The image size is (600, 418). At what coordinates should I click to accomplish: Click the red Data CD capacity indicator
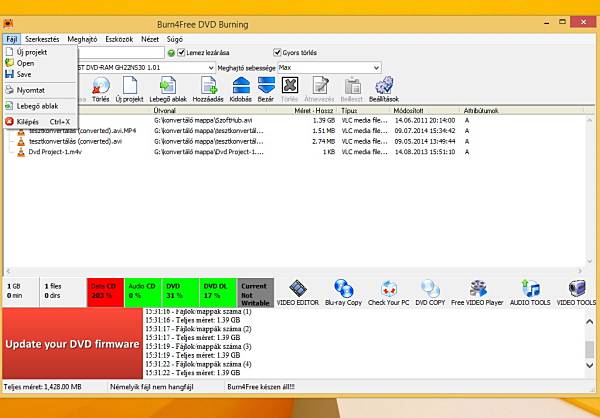[105, 292]
